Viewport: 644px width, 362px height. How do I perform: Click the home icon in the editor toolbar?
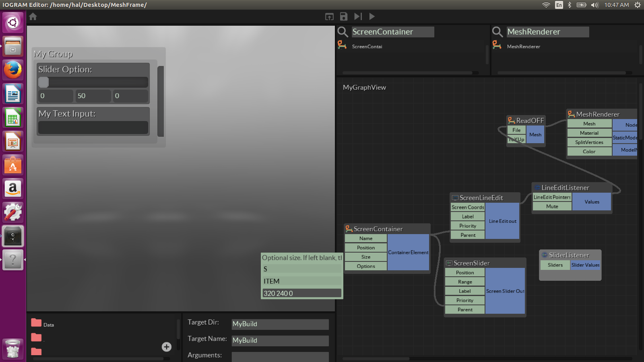pos(33,16)
